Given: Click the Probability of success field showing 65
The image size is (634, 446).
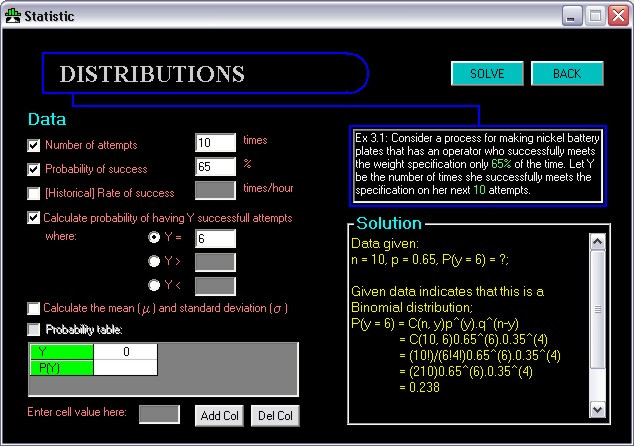Looking at the screenshot, I should pos(216,166).
